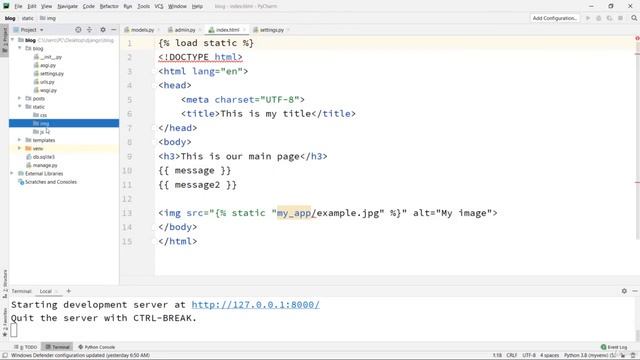Select __init__.py in project tree
This screenshot has width=640, height=360.
pyautogui.click(x=47, y=57)
